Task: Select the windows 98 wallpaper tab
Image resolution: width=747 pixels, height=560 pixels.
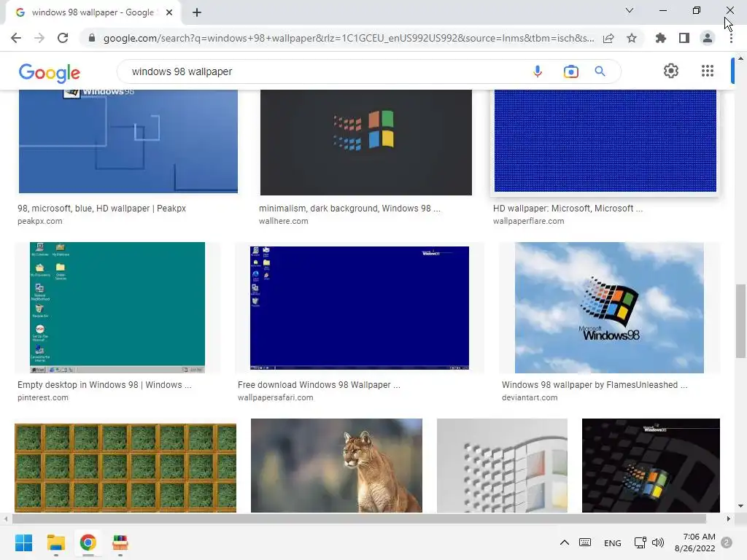Action: coord(93,12)
